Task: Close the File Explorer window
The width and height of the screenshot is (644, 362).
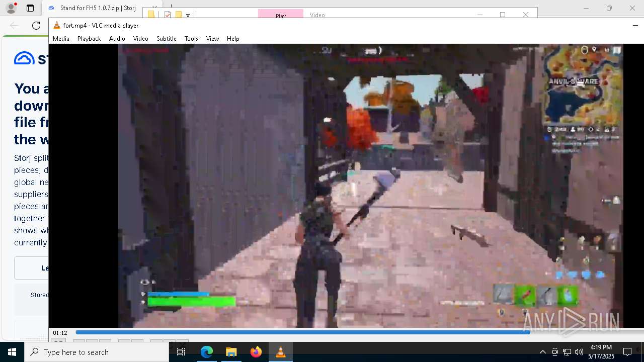Action: 526,15
